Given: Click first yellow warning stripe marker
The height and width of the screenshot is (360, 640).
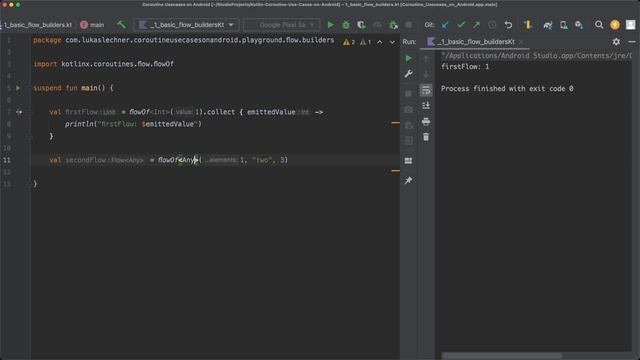Looking at the screenshot, I should tap(395, 122).
